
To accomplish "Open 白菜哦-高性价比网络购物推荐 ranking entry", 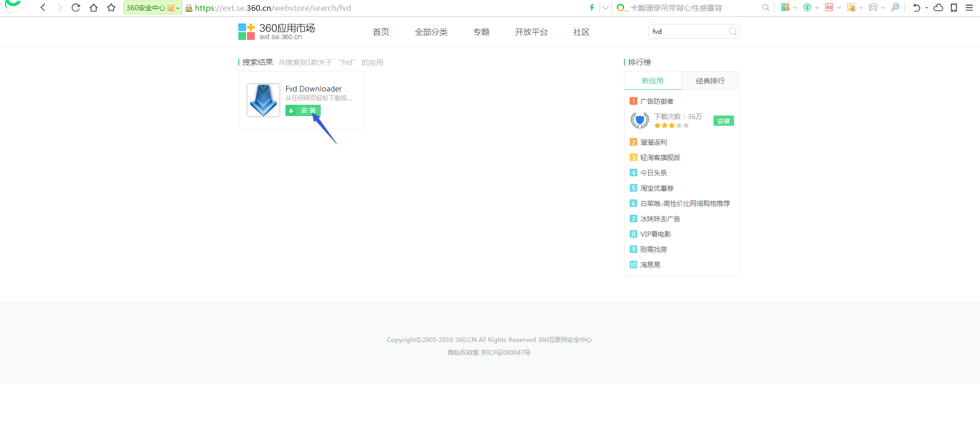I will 685,203.
